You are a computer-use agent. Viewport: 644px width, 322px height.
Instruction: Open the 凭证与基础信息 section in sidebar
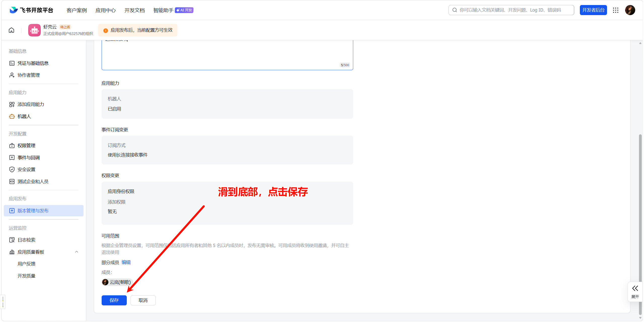tap(33, 63)
